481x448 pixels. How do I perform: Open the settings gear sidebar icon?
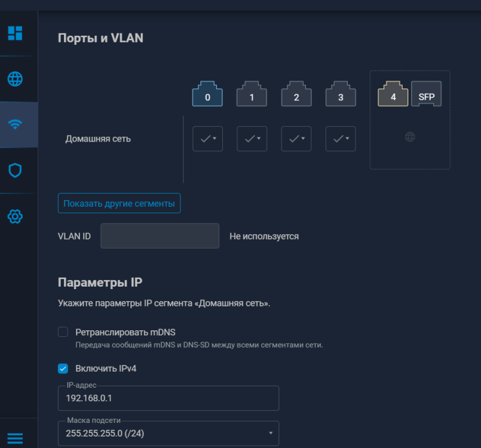pyautogui.click(x=15, y=216)
